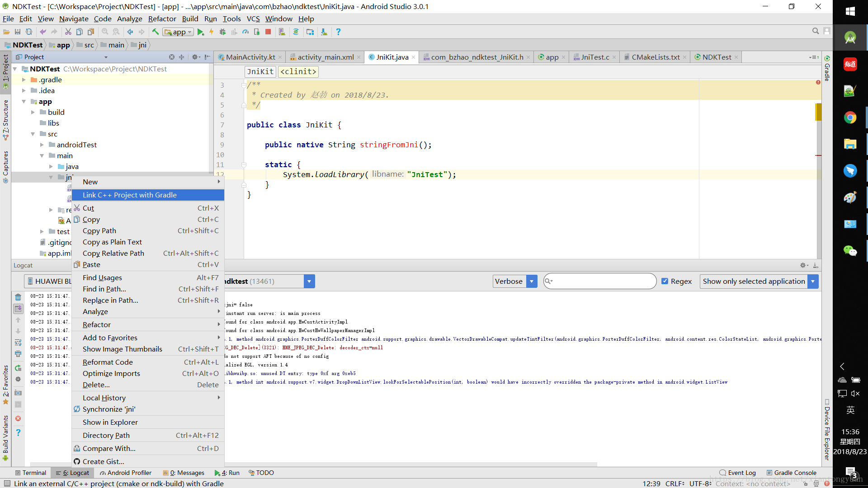
Task: Run the app with green play icon
Action: [201, 32]
